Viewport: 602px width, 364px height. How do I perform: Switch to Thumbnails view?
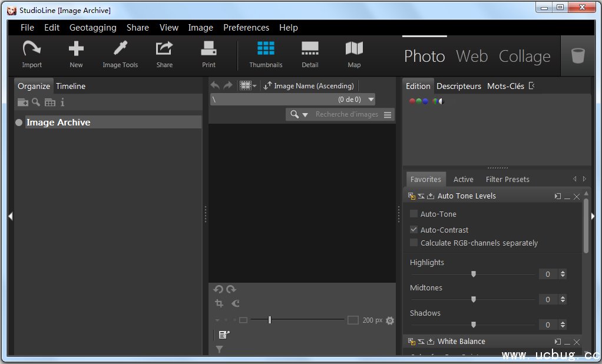coord(266,54)
